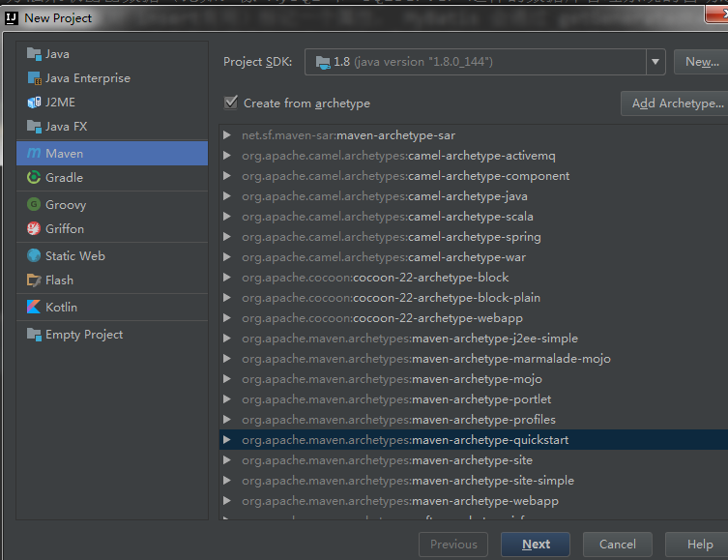The height and width of the screenshot is (560, 728).
Task: Select maven-archetype-profiles row
Action: point(474,420)
